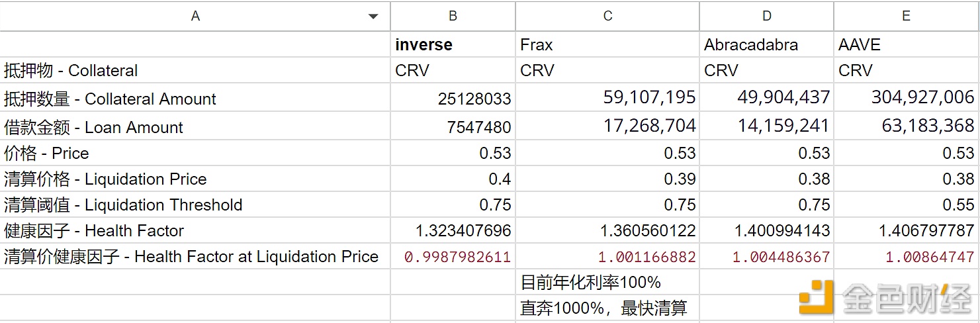This screenshot has width=980, height=323.
Task: Click the '目前年化利率100%' note cell
Action: [x=607, y=282]
